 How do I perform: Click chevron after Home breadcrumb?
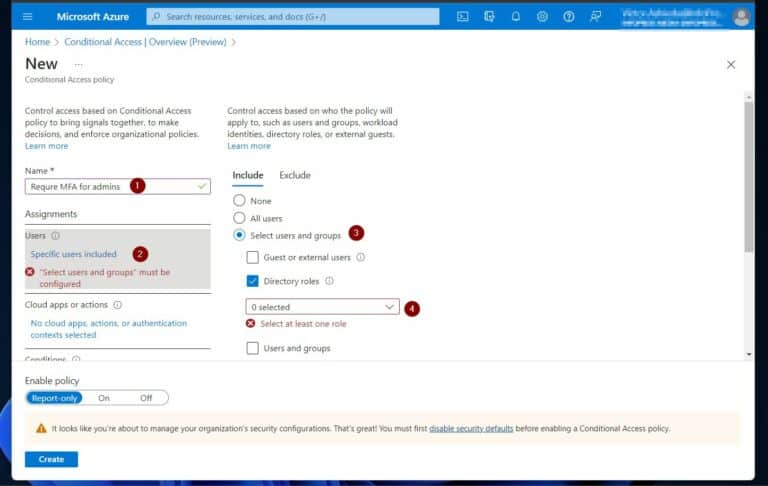pyautogui.click(x=56, y=43)
